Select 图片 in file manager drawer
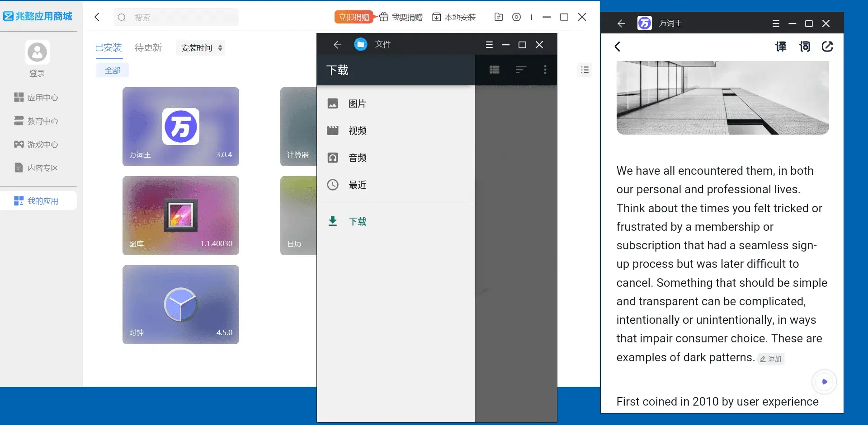The height and width of the screenshot is (425, 868). (396, 103)
